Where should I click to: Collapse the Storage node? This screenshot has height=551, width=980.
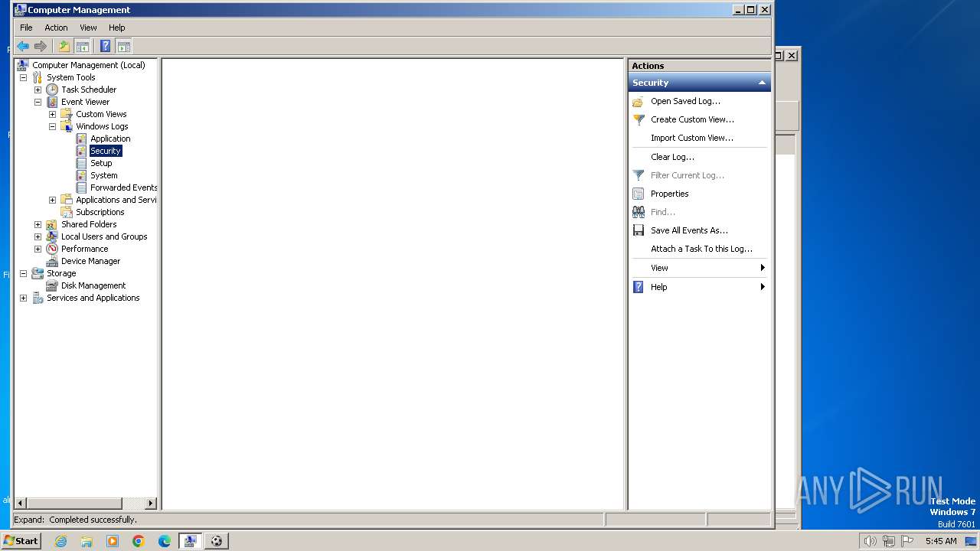[23, 273]
